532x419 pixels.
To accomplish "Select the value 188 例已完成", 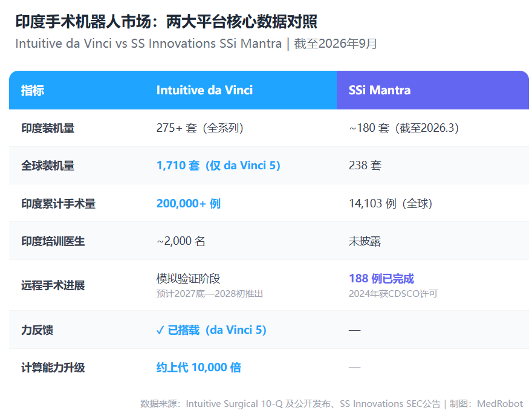I will pos(381,279).
